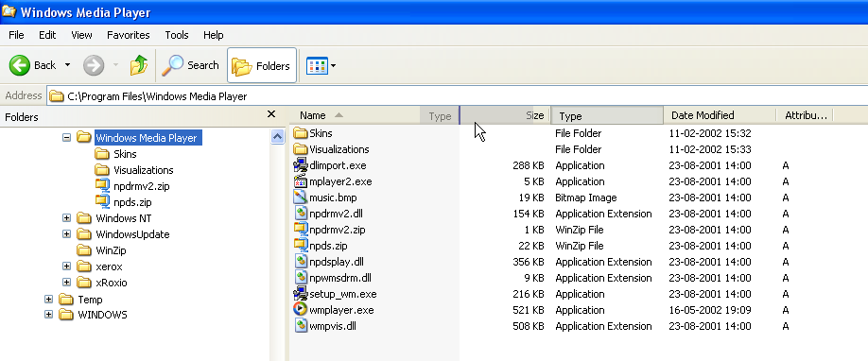This screenshot has width=868, height=361.
Task: Expand the Temp tree node
Action: [x=49, y=299]
